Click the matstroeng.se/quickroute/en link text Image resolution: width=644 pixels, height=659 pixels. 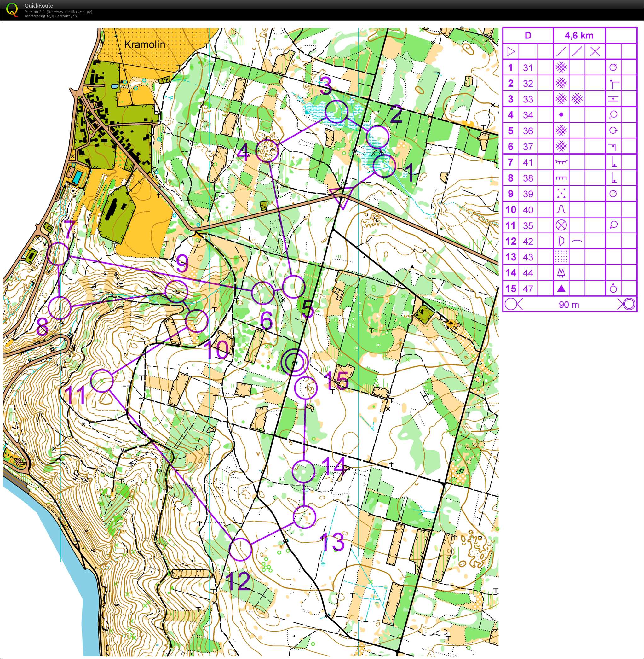50,16
